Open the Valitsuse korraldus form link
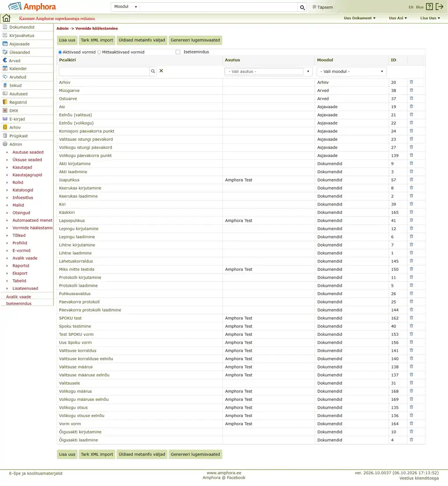The image size is (448, 486). click(x=78, y=350)
